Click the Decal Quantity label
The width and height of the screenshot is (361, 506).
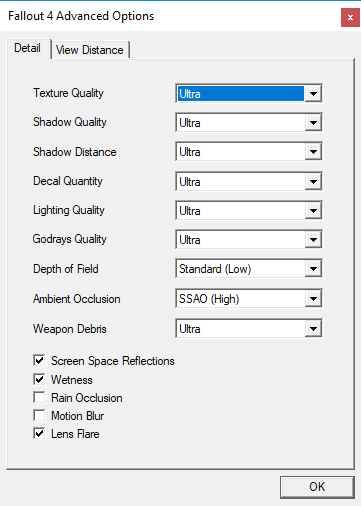pyautogui.click(x=68, y=181)
